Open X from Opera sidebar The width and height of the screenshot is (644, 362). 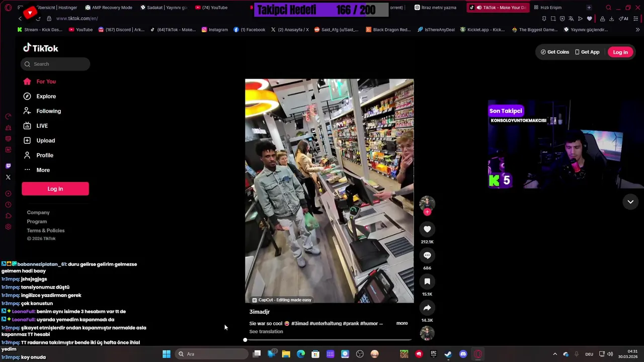[x=8, y=177]
